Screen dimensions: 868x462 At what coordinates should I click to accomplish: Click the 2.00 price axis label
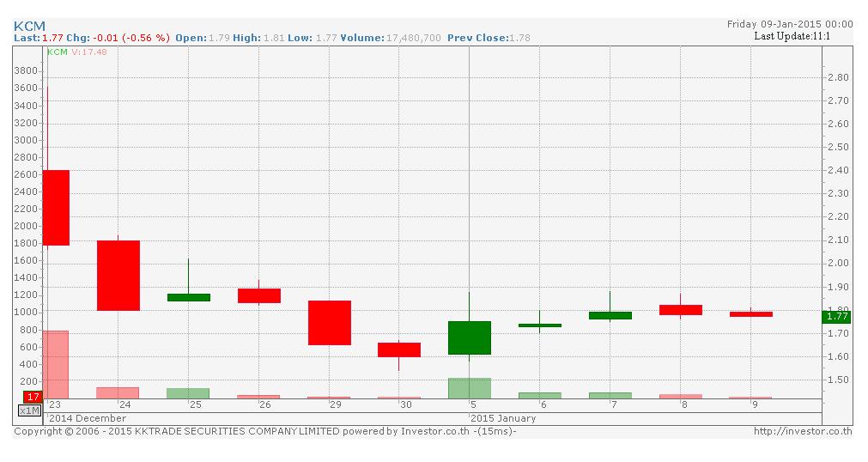click(x=838, y=263)
